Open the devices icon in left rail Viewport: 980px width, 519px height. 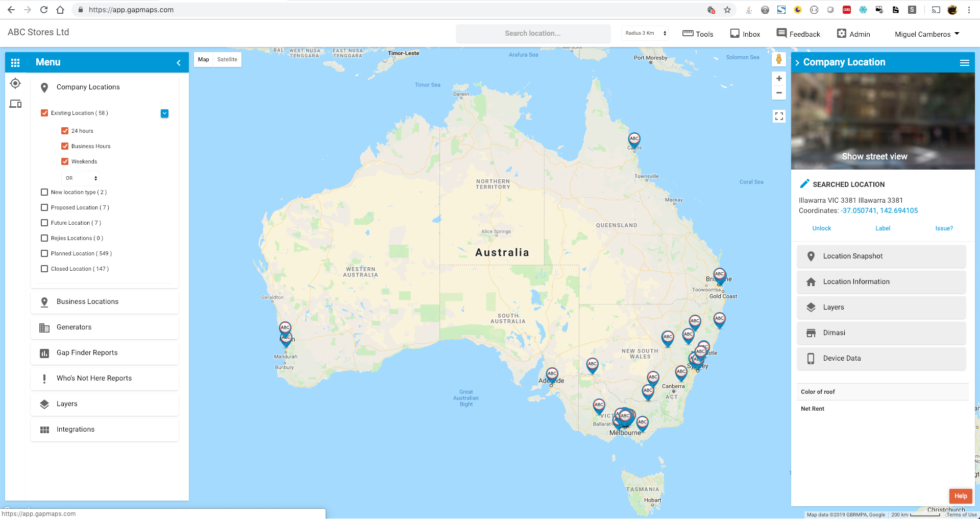pos(15,104)
